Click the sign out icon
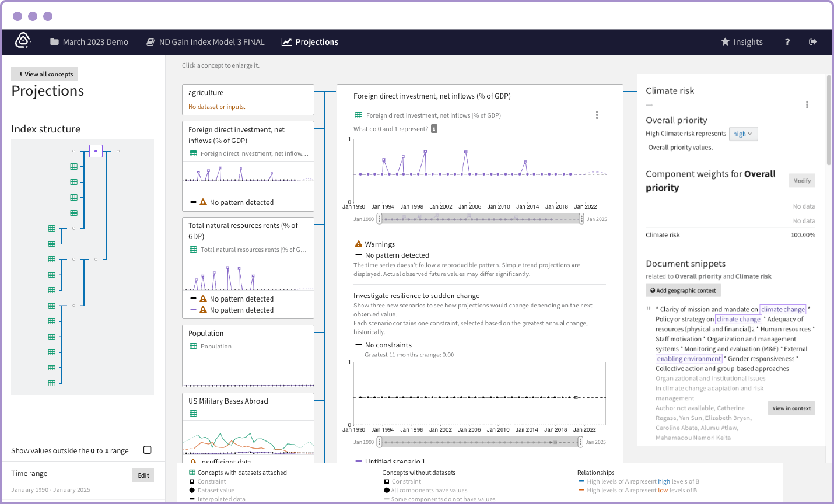 pos(812,42)
